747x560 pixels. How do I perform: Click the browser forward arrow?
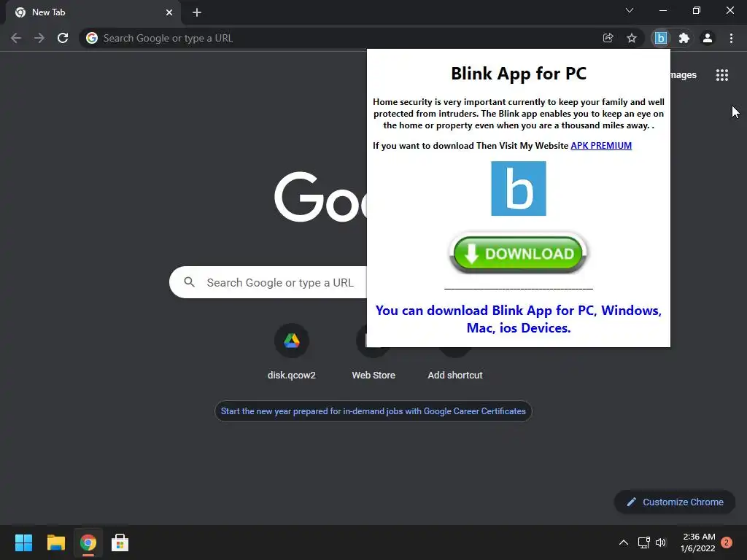pos(39,38)
